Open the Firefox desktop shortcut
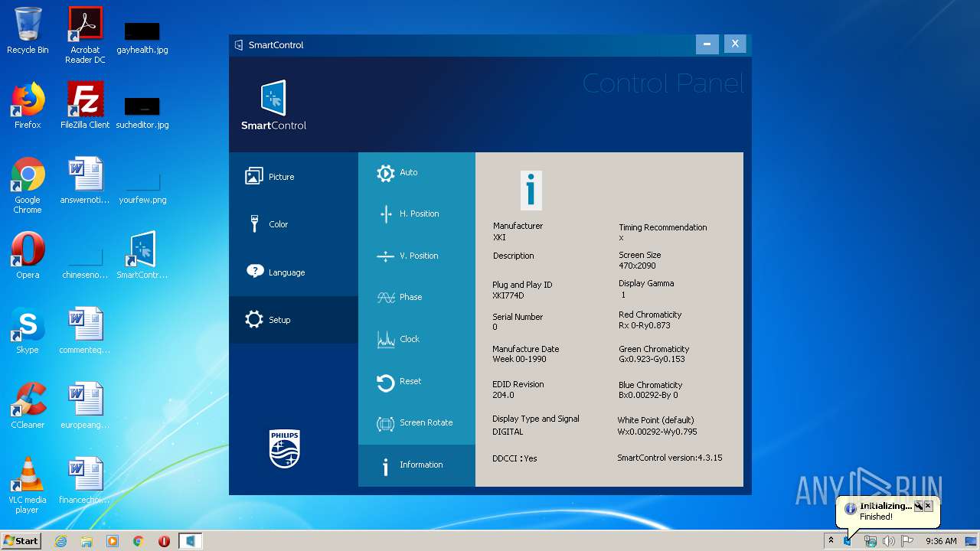This screenshot has height=551, width=980. (x=28, y=106)
